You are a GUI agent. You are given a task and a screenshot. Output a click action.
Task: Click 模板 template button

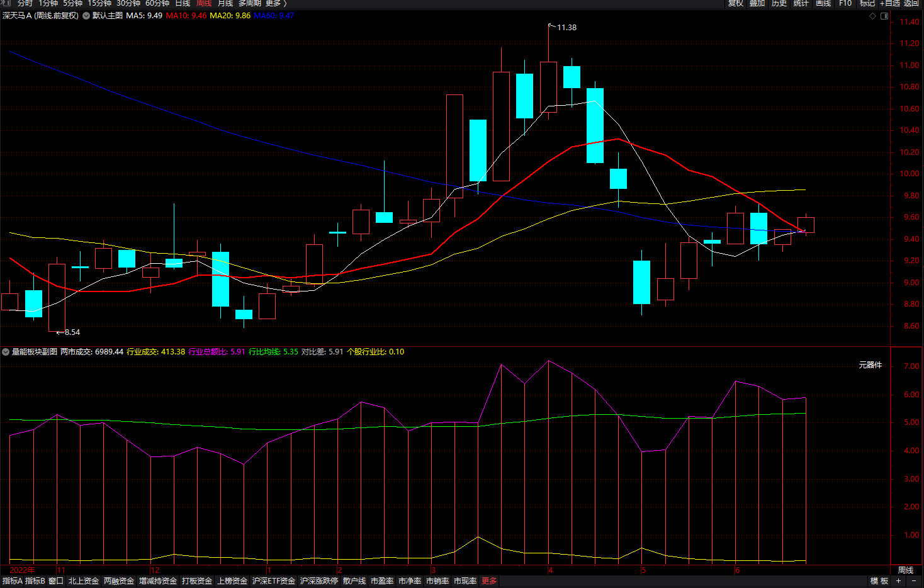[879, 581]
